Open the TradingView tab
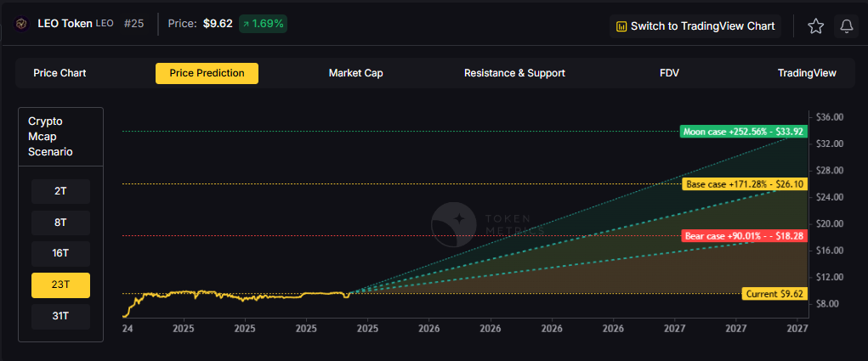The image size is (868, 361). [807, 73]
